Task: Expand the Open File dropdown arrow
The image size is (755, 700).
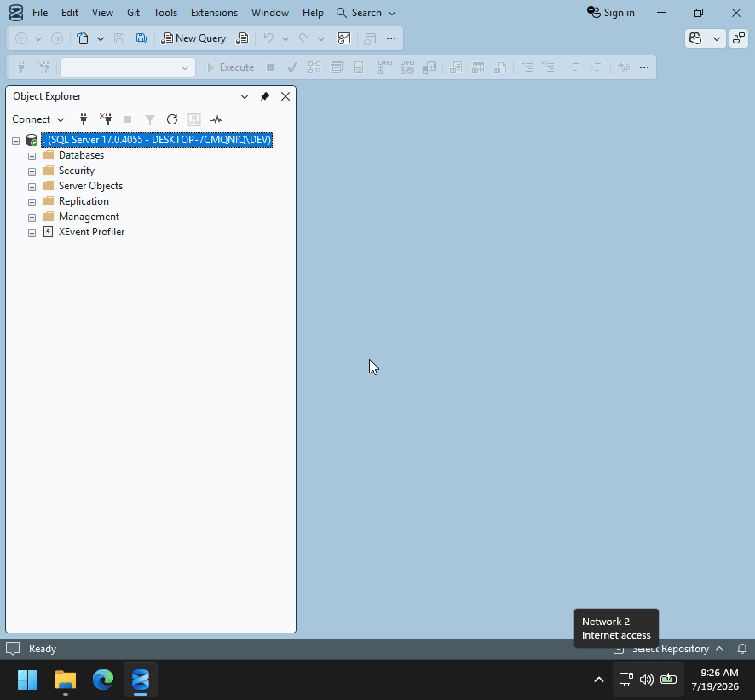Action: 101,38
